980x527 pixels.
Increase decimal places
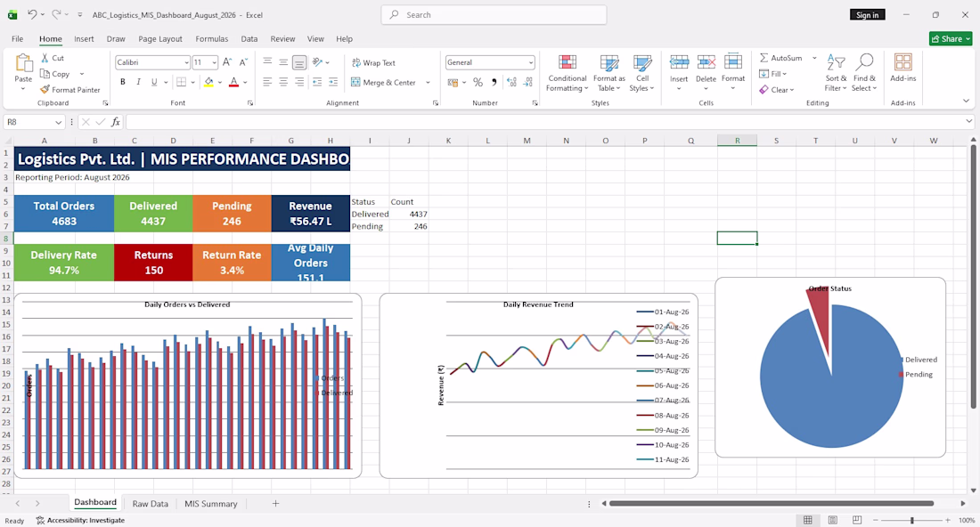[511, 82]
